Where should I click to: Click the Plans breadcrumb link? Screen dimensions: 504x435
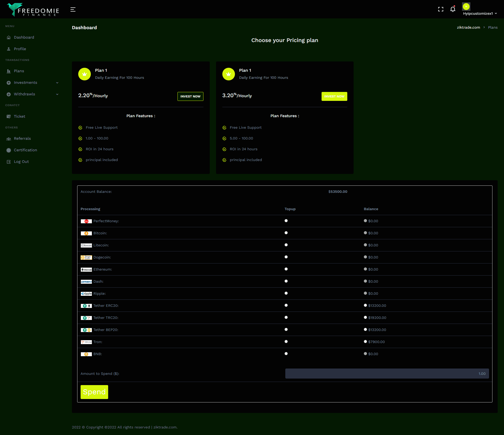493,27
